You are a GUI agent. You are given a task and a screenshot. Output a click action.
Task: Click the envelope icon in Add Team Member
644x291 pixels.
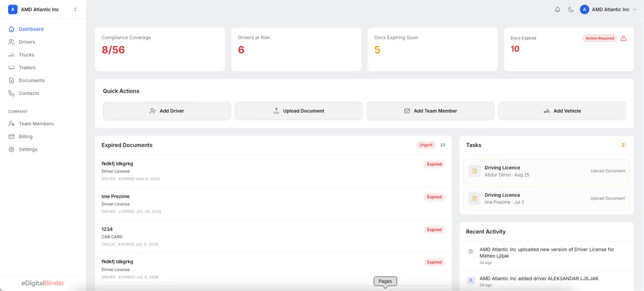pos(407,111)
